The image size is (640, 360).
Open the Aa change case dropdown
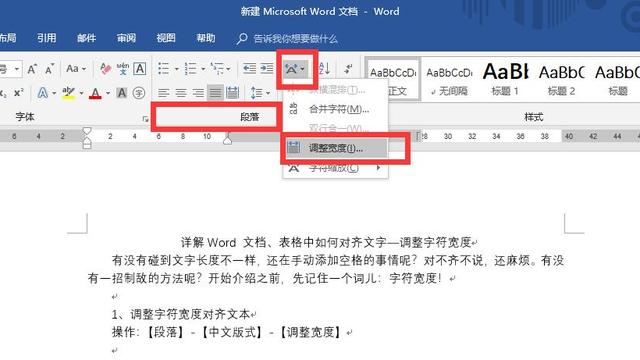pos(76,69)
